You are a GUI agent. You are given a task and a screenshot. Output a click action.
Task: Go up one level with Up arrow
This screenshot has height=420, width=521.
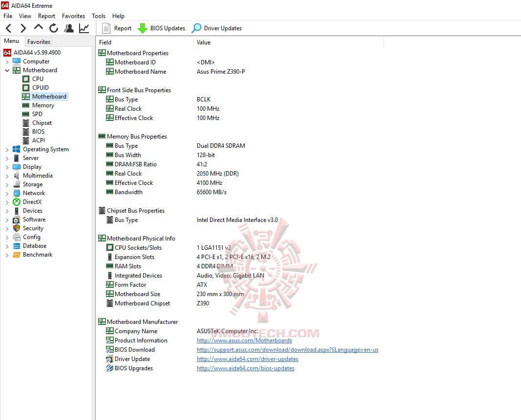(x=39, y=27)
